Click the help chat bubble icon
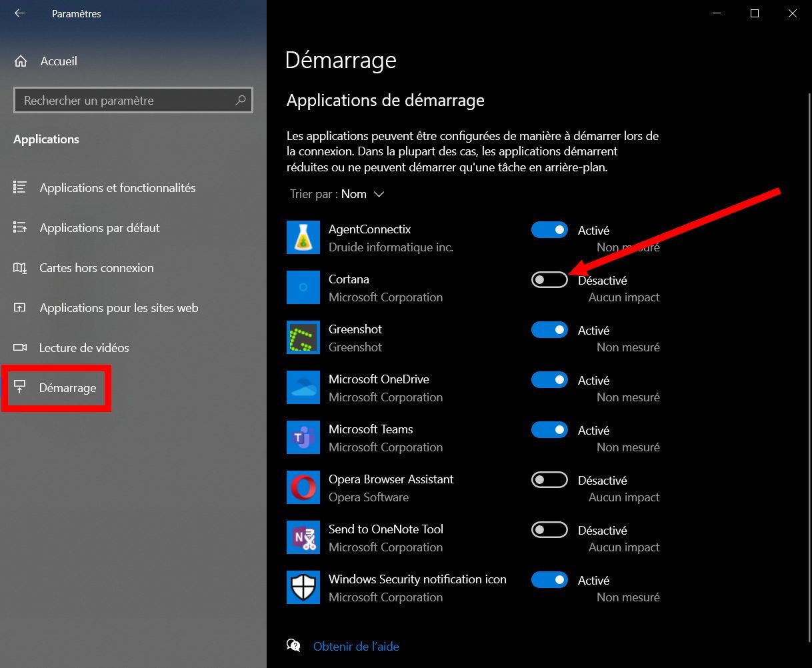The height and width of the screenshot is (668, 812). pos(293,645)
